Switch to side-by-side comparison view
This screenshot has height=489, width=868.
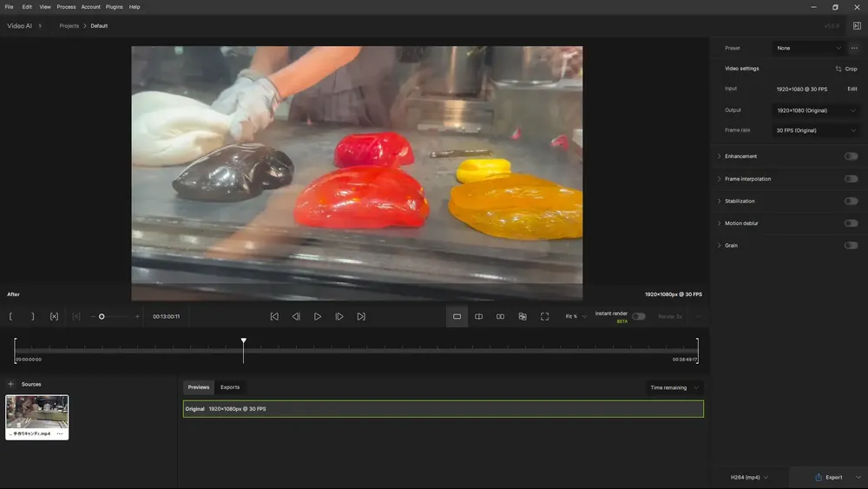click(500, 317)
